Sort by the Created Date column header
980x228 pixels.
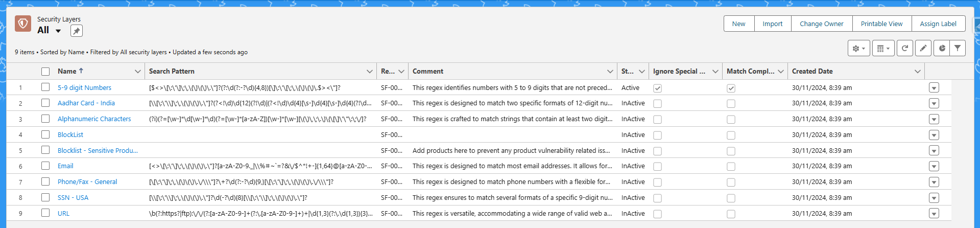[x=812, y=72]
